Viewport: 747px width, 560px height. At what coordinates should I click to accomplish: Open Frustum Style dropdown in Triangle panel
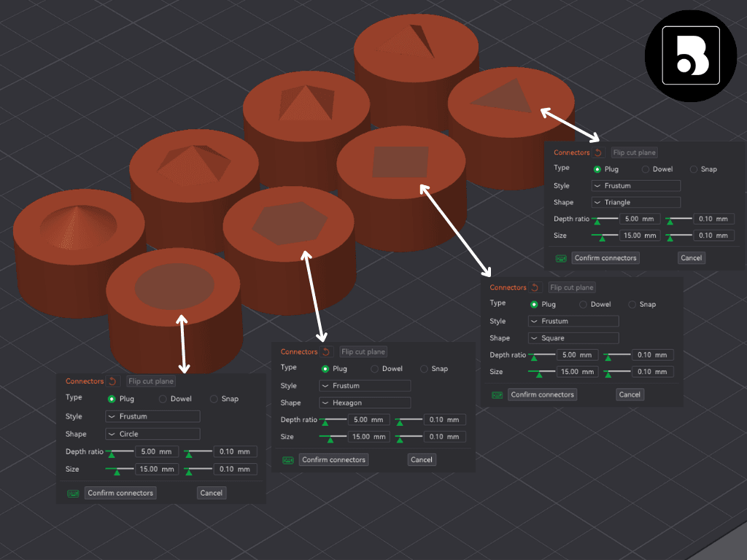coord(636,186)
